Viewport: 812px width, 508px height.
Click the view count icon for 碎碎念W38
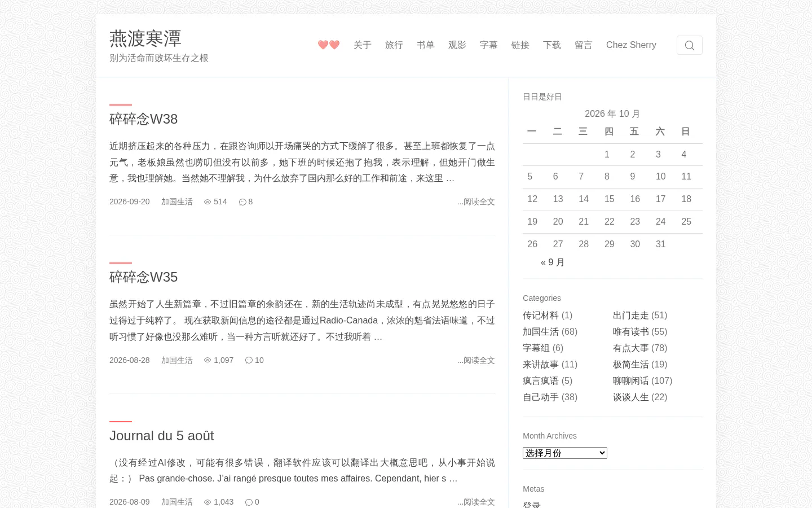pos(208,202)
